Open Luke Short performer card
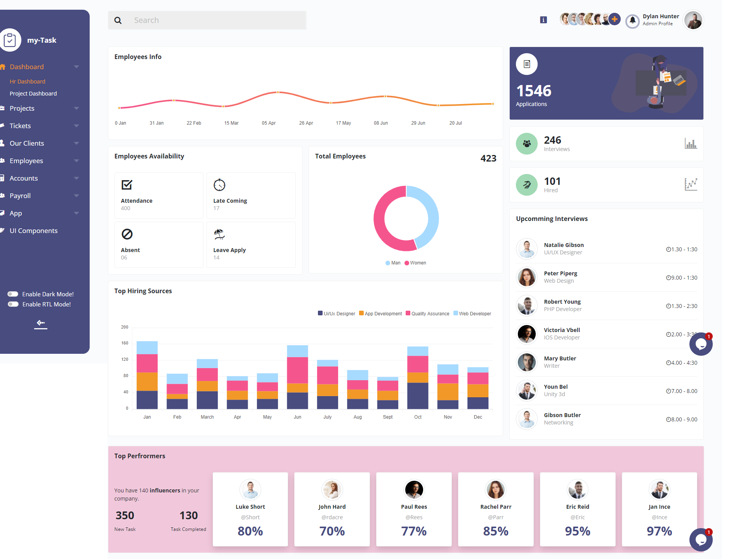 pyautogui.click(x=250, y=509)
